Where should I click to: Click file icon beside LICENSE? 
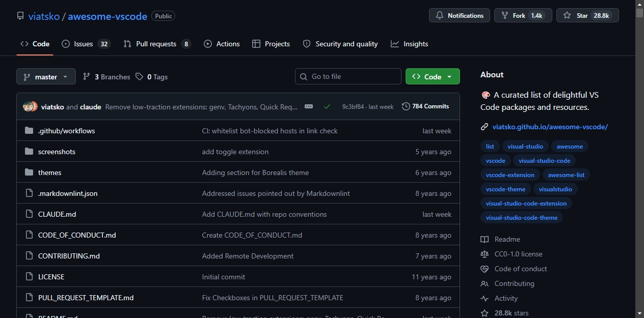[x=29, y=277]
